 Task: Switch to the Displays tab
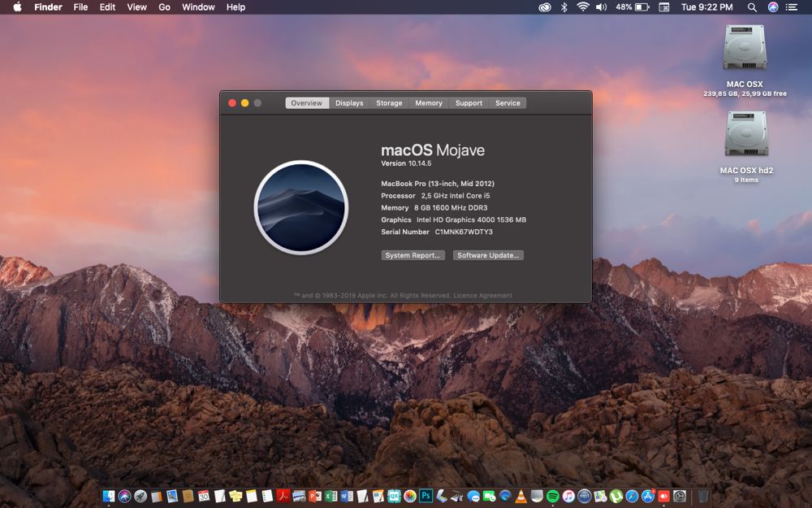click(349, 103)
